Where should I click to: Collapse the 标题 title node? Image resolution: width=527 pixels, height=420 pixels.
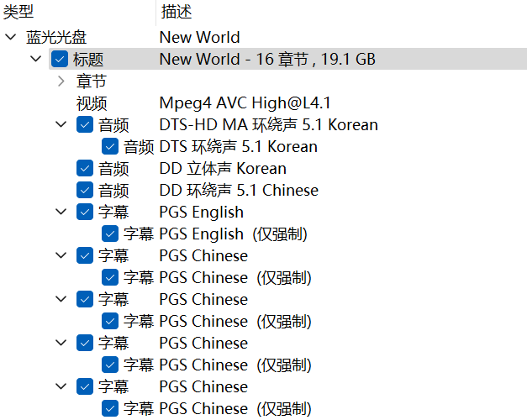[35, 59]
